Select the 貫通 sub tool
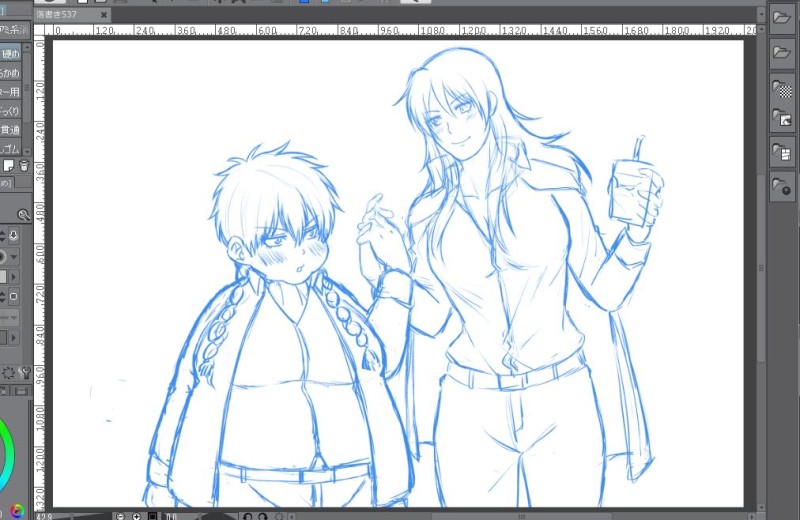800x520 pixels. point(10,130)
